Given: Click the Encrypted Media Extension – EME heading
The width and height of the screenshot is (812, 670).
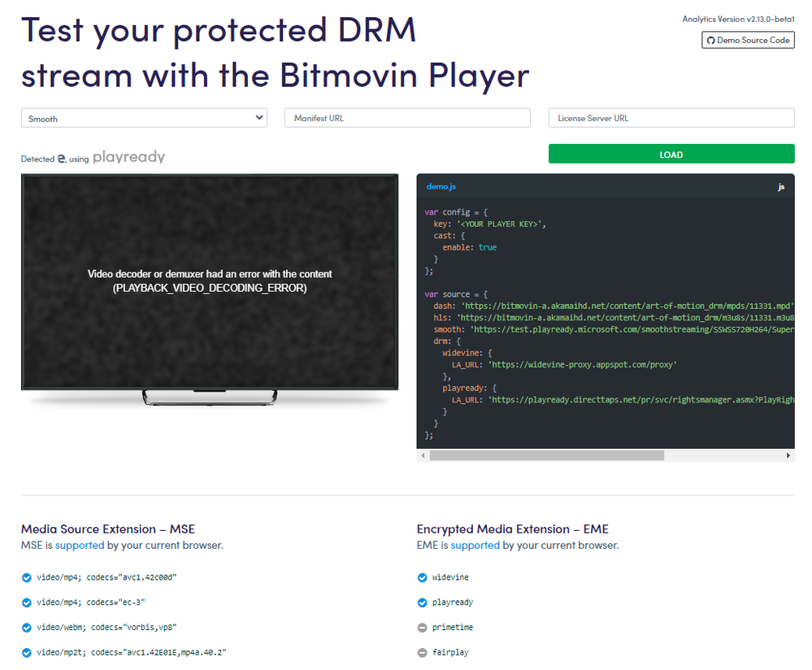Looking at the screenshot, I should (x=513, y=529).
